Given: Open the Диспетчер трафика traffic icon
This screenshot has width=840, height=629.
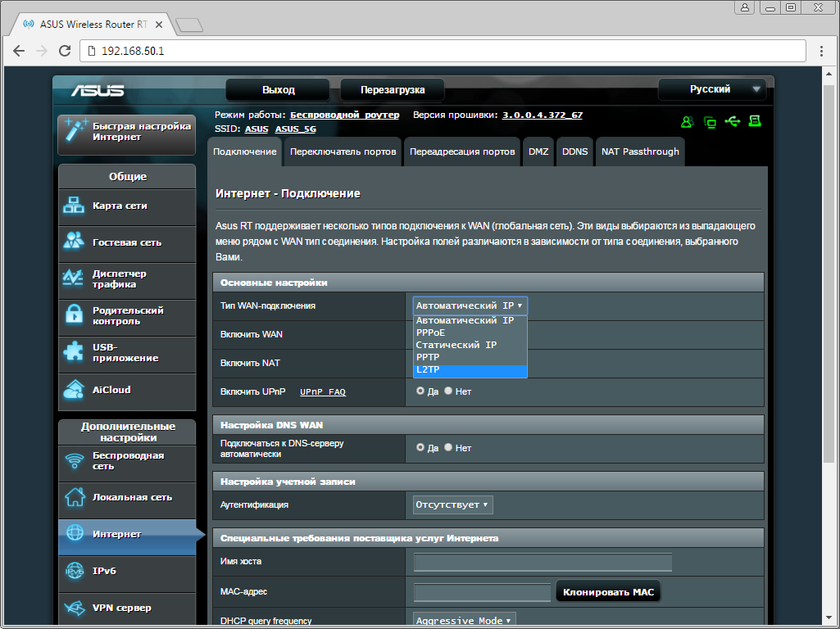Looking at the screenshot, I should click(x=73, y=278).
